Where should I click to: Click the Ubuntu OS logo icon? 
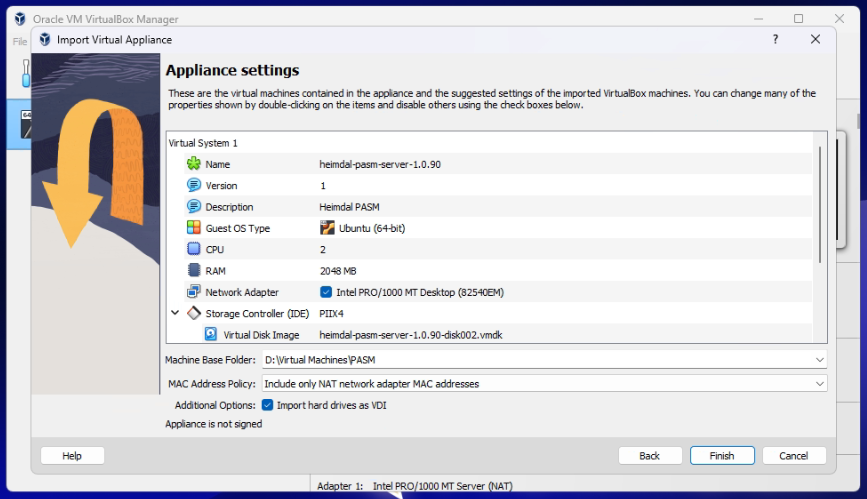click(327, 228)
